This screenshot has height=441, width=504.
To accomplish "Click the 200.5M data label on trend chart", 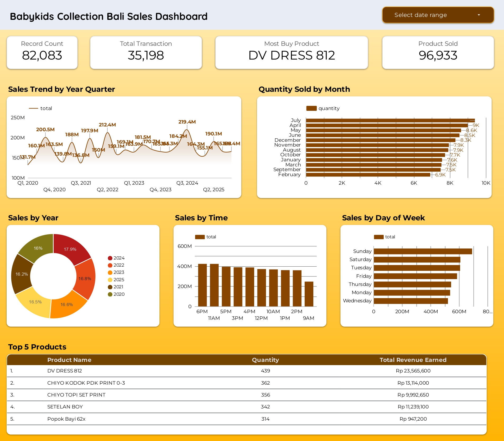I will [45, 129].
